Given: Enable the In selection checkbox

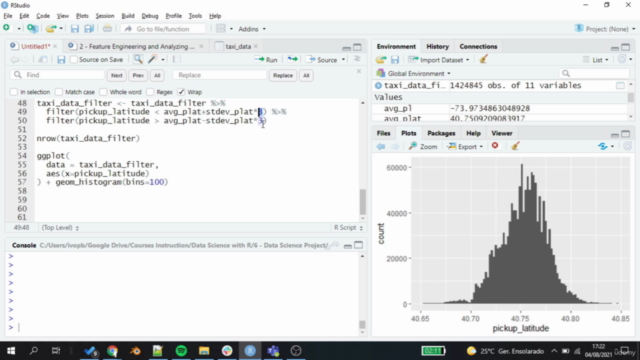Looking at the screenshot, I should (x=13, y=92).
